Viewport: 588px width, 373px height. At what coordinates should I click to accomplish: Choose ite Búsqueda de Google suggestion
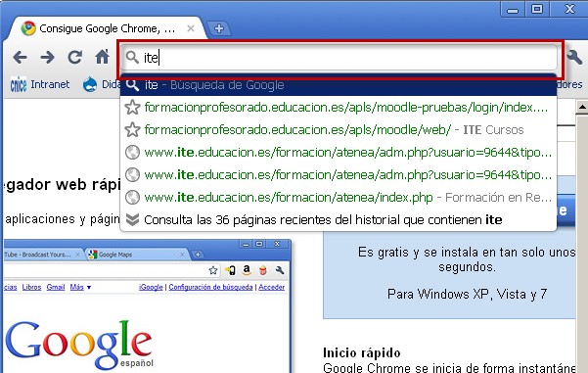[x=339, y=85]
